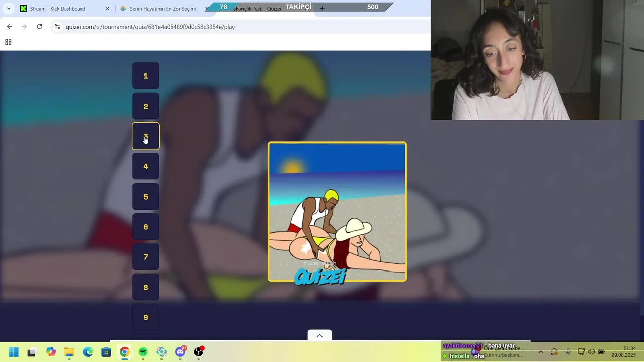The image size is (644, 362).
Task: Select answer number 1 in the quiz
Action: (x=146, y=76)
